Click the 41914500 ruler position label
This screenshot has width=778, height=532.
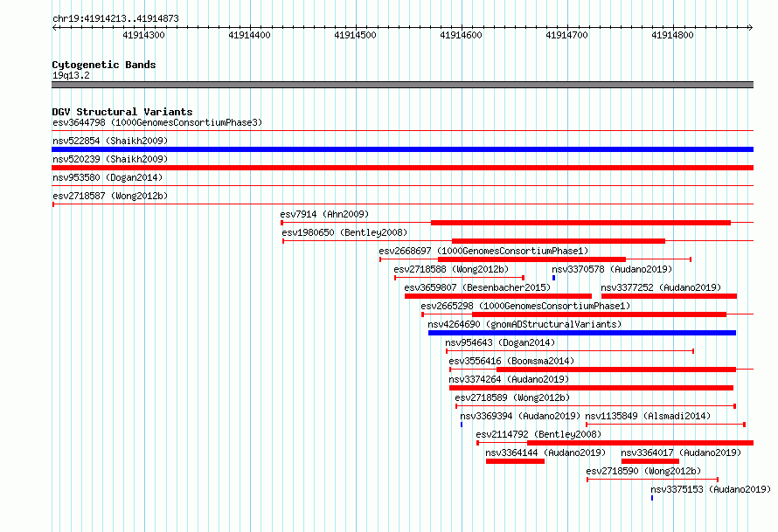(x=355, y=35)
